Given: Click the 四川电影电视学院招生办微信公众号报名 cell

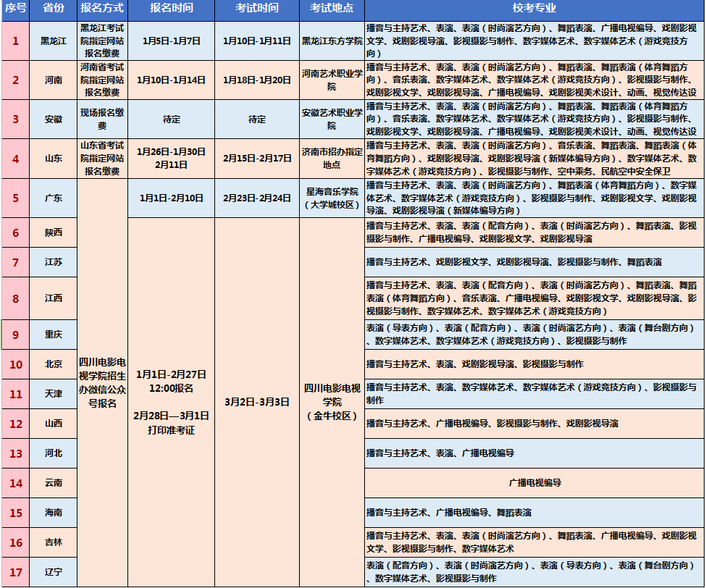Looking at the screenshot, I should point(101,382).
